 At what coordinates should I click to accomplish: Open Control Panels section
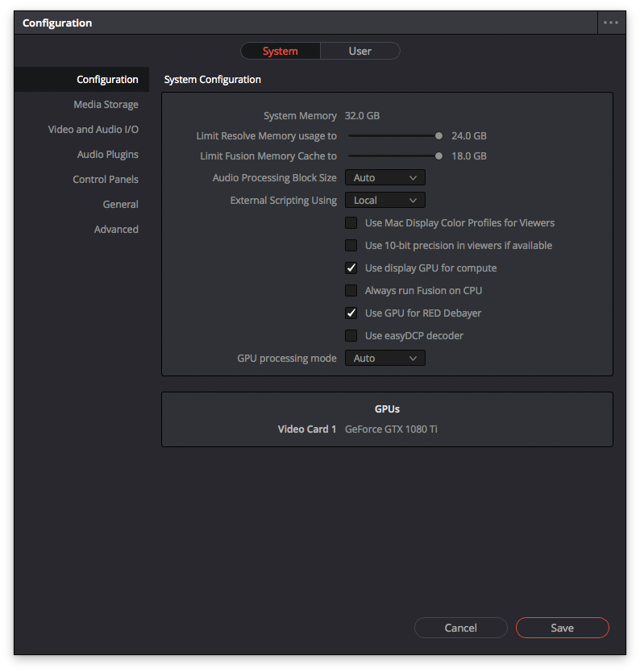pos(106,179)
